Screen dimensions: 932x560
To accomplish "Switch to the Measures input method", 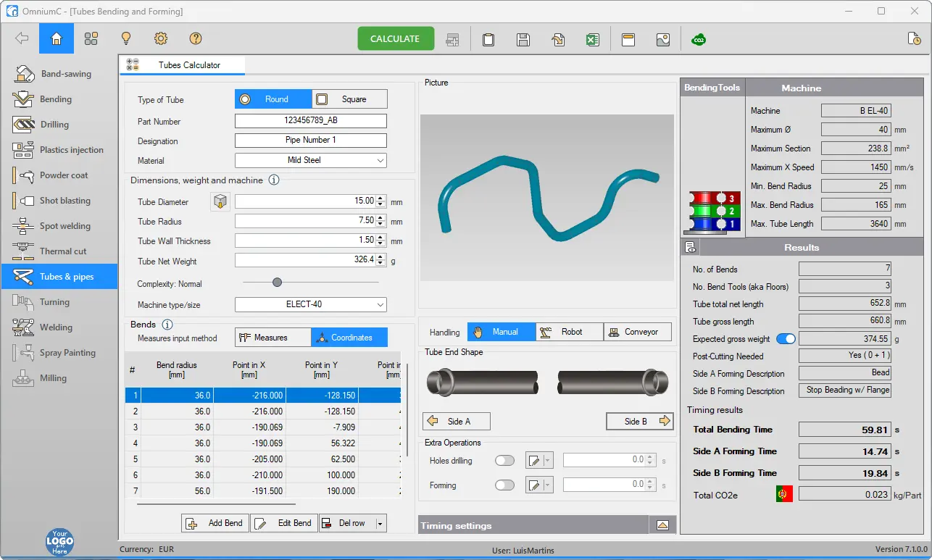I will tap(272, 338).
